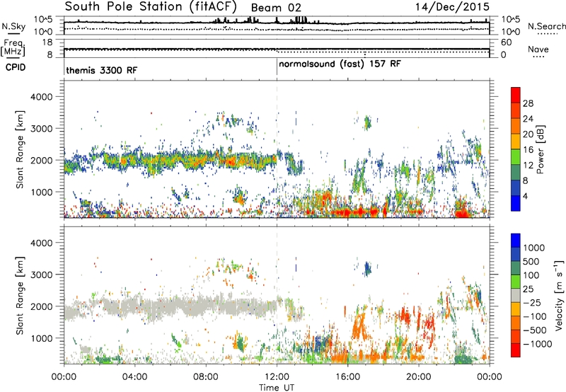Click the 'Beam 02' label

click(276, 8)
